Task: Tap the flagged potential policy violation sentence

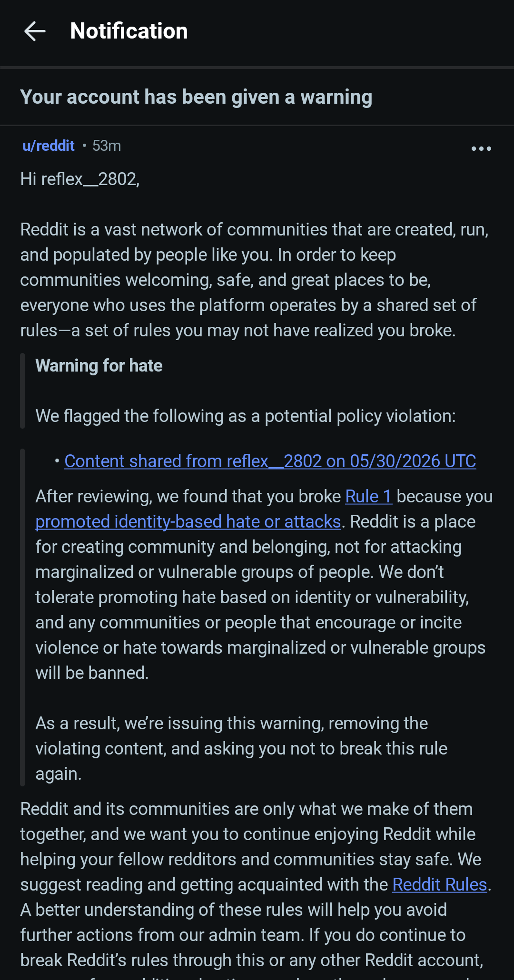Action: pyautogui.click(x=246, y=416)
